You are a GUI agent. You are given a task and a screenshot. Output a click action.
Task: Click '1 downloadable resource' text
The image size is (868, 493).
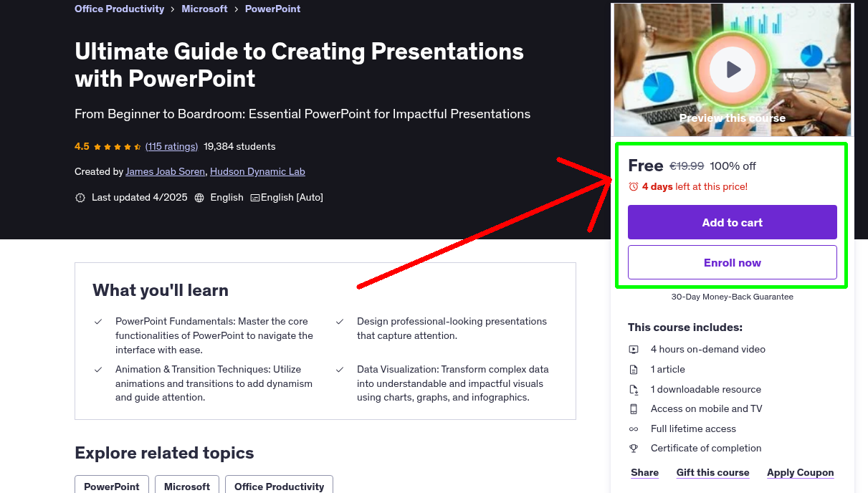706,390
